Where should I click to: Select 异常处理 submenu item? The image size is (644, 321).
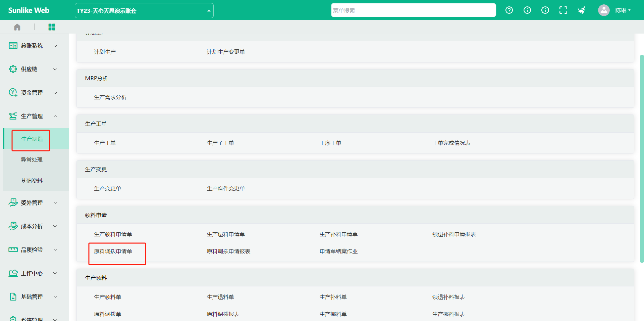click(x=32, y=160)
